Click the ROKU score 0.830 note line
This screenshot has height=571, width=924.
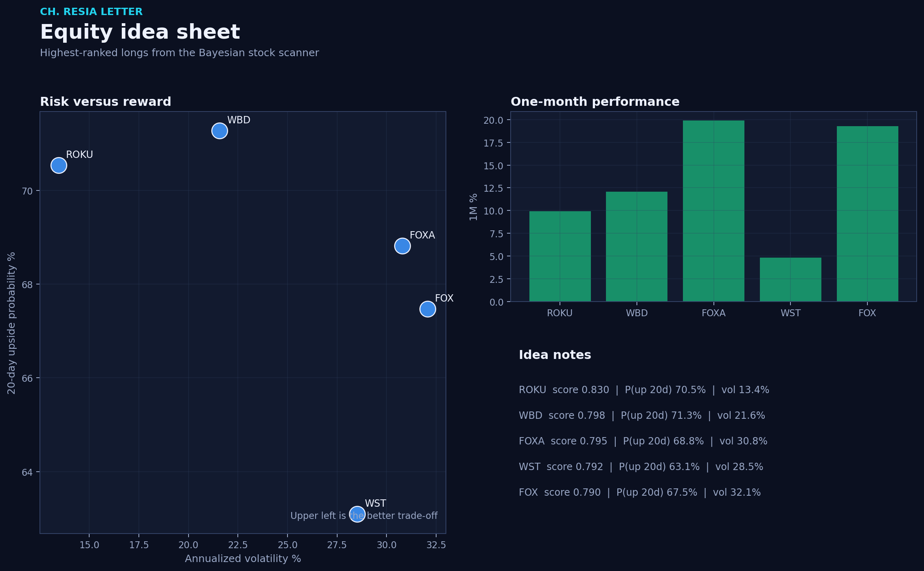tap(644, 390)
